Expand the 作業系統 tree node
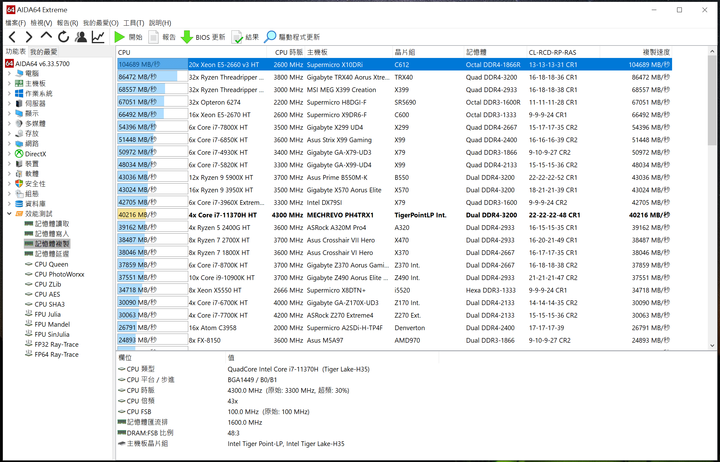 pyautogui.click(x=9, y=94)
